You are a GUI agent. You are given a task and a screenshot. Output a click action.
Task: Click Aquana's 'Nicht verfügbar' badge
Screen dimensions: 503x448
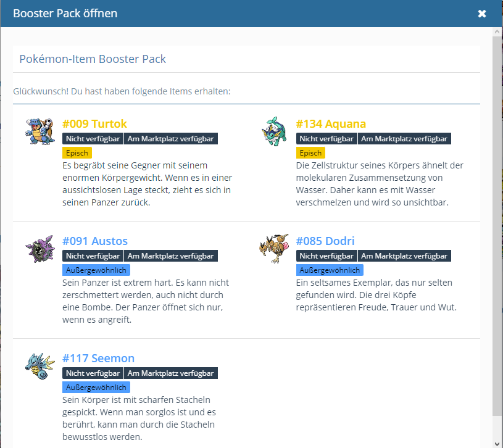(x=326, y=139)
